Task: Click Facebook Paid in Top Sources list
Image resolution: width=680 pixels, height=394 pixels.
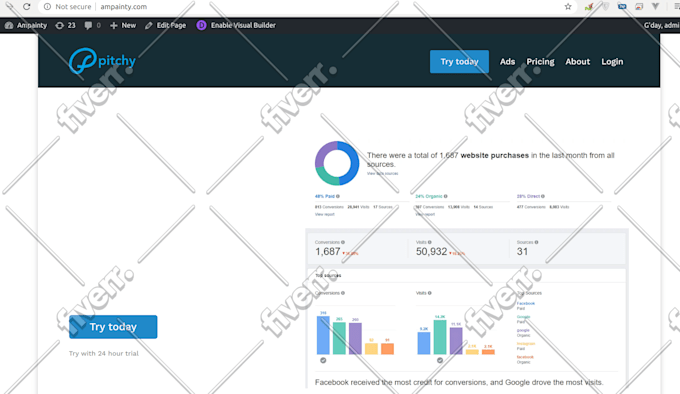Action: [x=526, y=306]
